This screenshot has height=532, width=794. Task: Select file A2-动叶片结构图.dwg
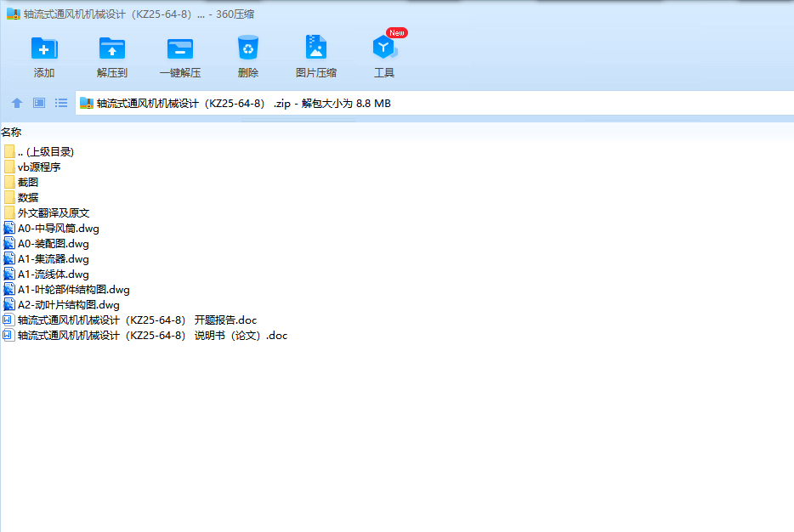(x=61, y=305)
